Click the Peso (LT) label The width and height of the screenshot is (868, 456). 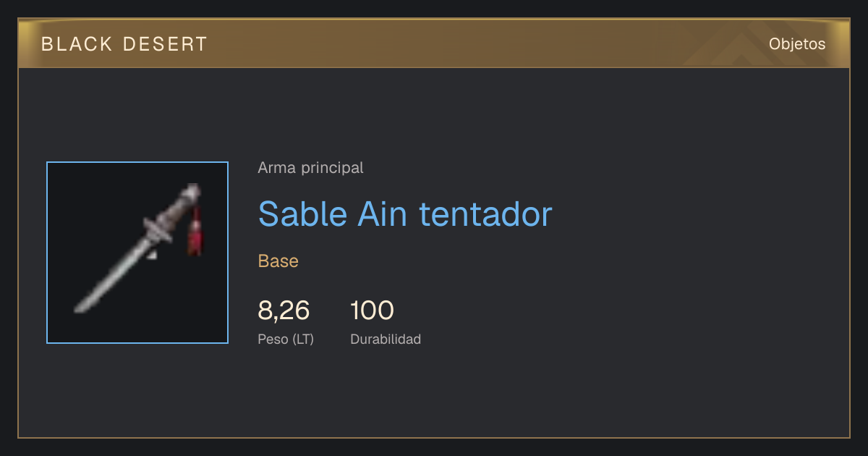coord(286,339)
